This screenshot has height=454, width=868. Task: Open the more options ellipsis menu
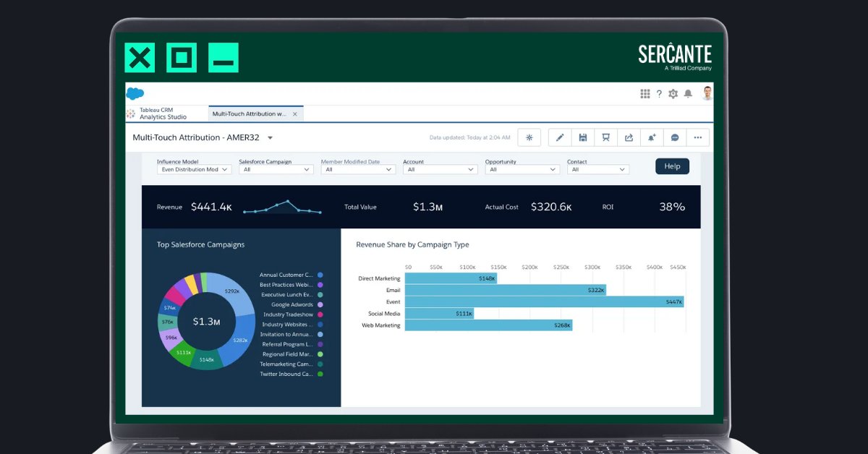698,137
